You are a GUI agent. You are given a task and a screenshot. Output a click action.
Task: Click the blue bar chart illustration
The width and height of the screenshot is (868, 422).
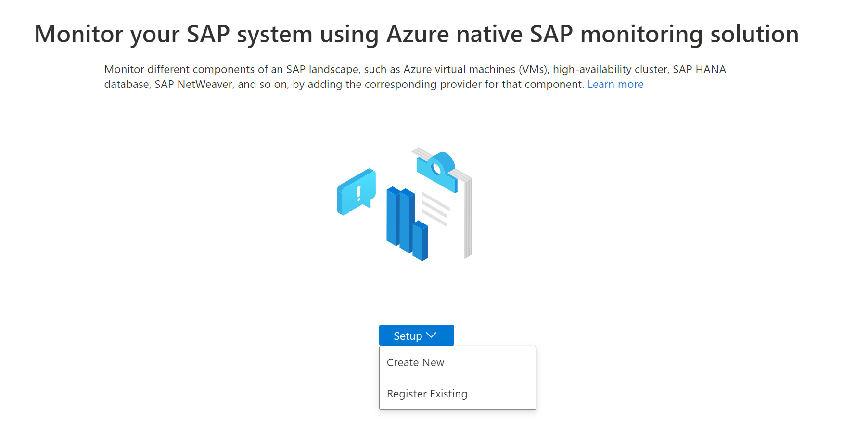[407, 223]
